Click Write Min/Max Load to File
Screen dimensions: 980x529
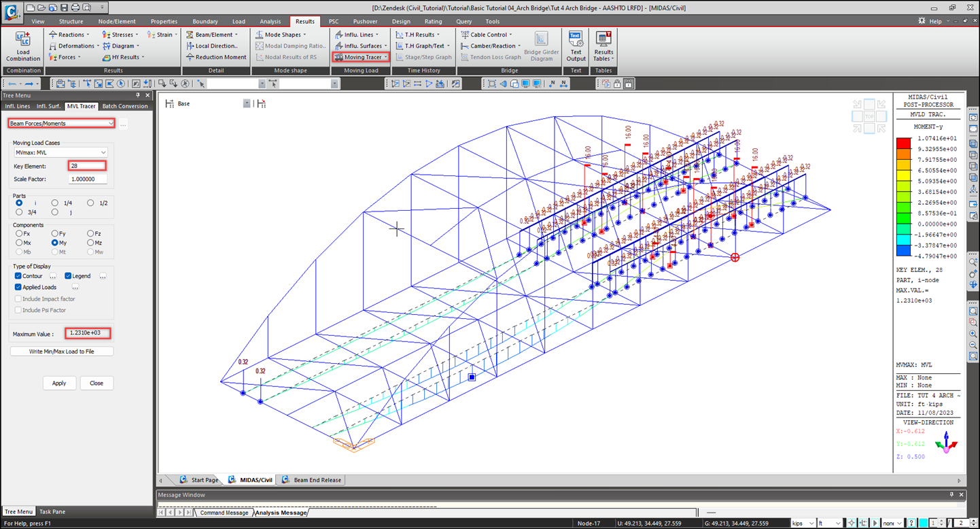coord(61,352)
